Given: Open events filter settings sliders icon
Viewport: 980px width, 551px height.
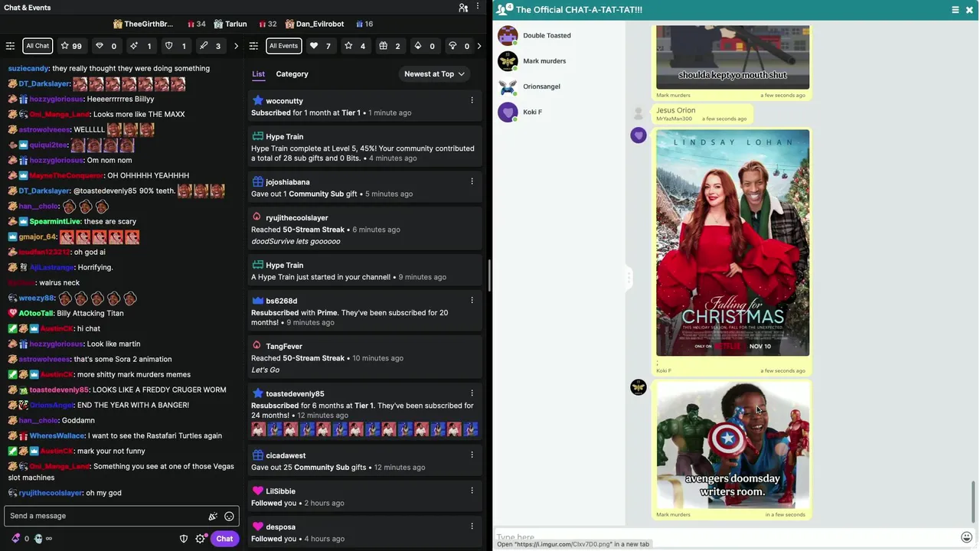Looking at the screenshot, I should (x=254, y=46).
